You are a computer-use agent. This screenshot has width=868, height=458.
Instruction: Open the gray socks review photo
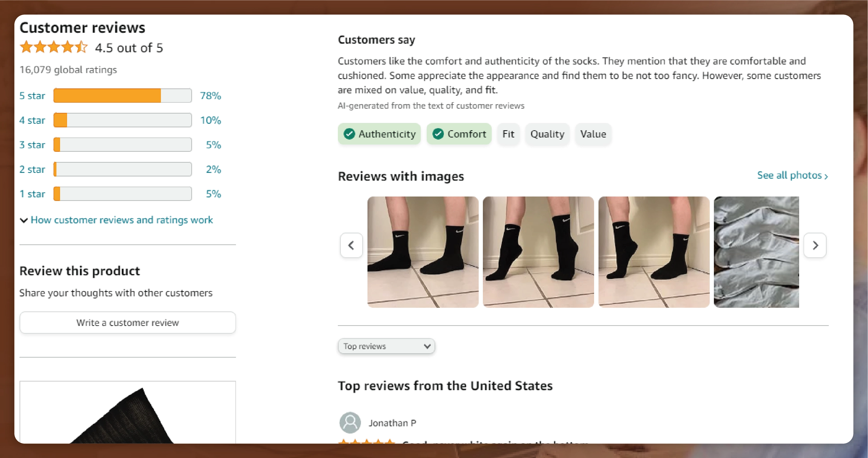757,252
